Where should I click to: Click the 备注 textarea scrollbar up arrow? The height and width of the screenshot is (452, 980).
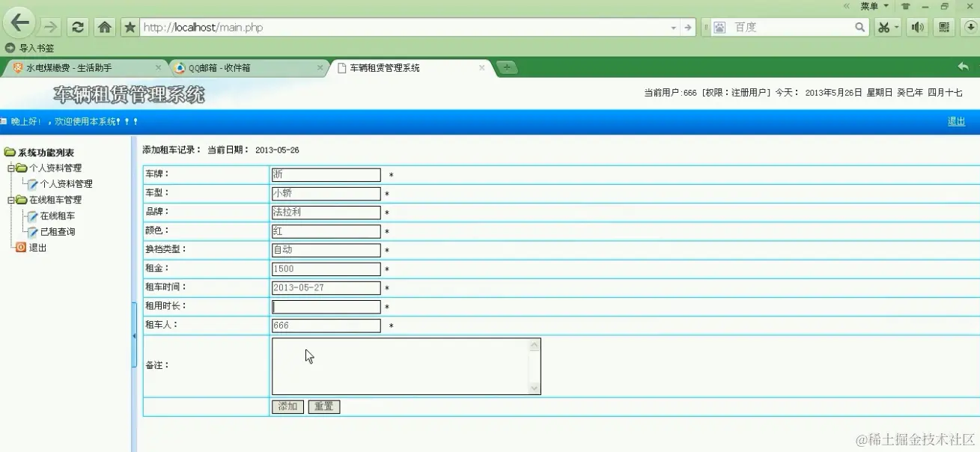[535, 345]
